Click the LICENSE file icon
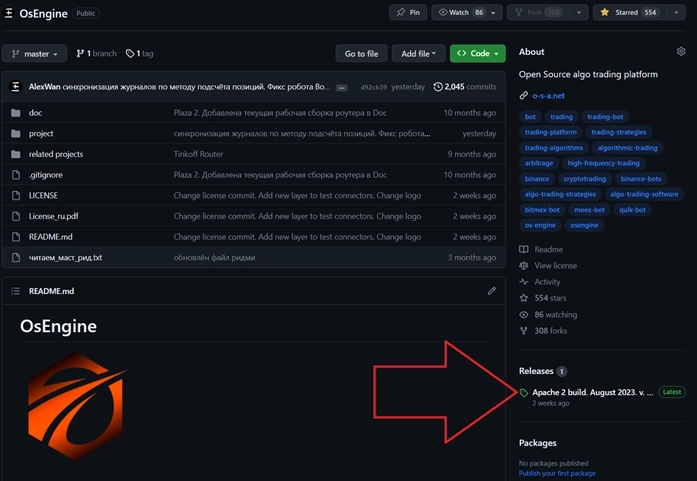Image resolution: width=697 pixels, height=481 pixels. click(x=16, y=196)
